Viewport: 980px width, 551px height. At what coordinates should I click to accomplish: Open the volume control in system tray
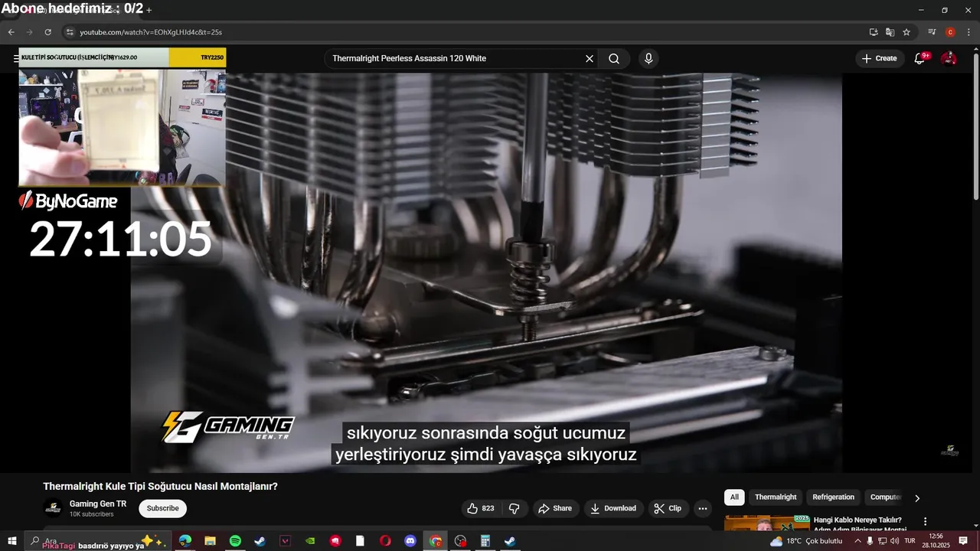(x=894, y=541)
